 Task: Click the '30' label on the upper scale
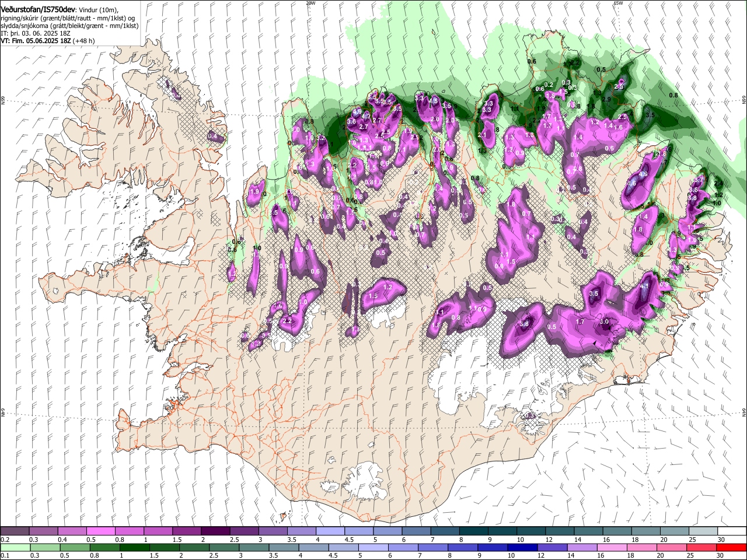pyautogui.click(x=721, y=539)
